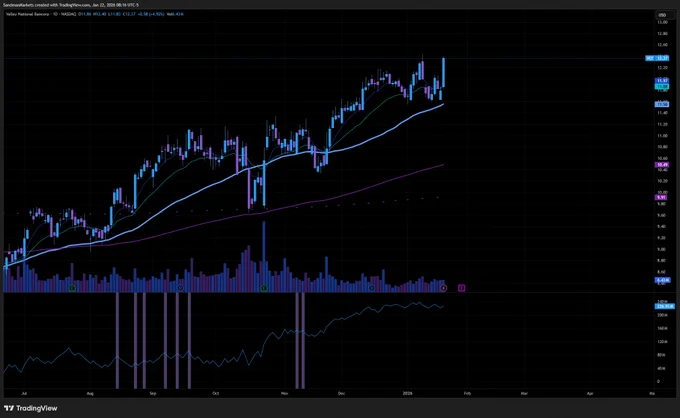Click the Oct label on time axis
This screenshot has width=680, height=418.
pyautogui.click(x=216, y=394)
